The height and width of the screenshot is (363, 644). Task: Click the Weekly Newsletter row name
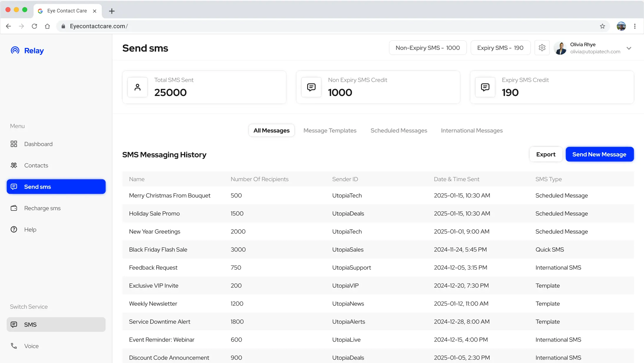coord(153,304)
